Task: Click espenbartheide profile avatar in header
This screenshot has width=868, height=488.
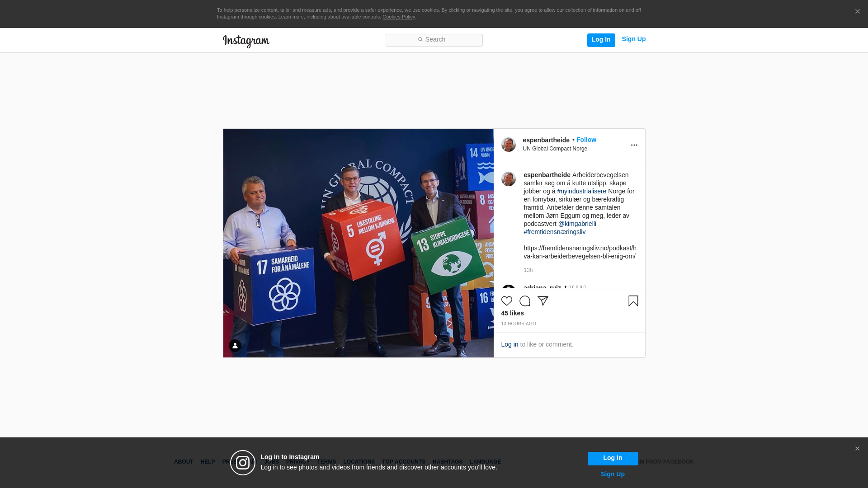Action: 508,145
